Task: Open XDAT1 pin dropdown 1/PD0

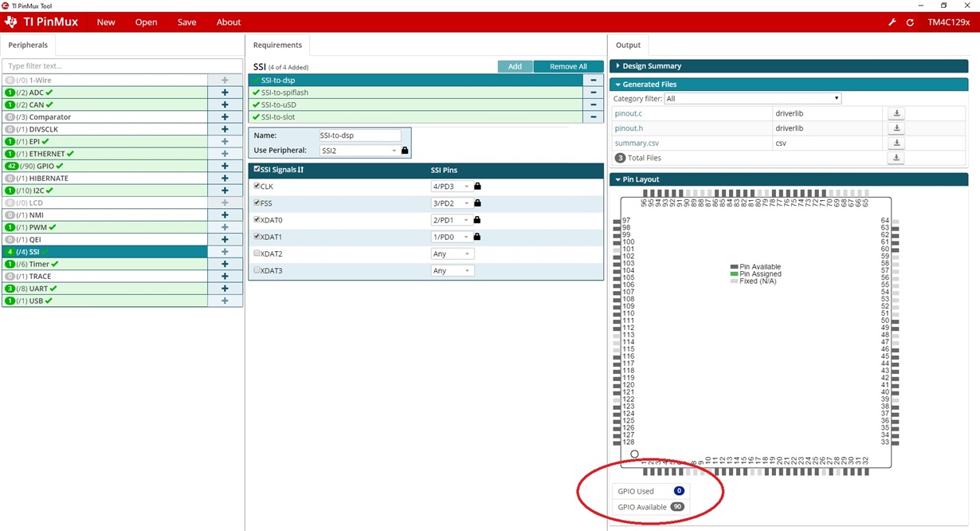Action: pos(451,237)
